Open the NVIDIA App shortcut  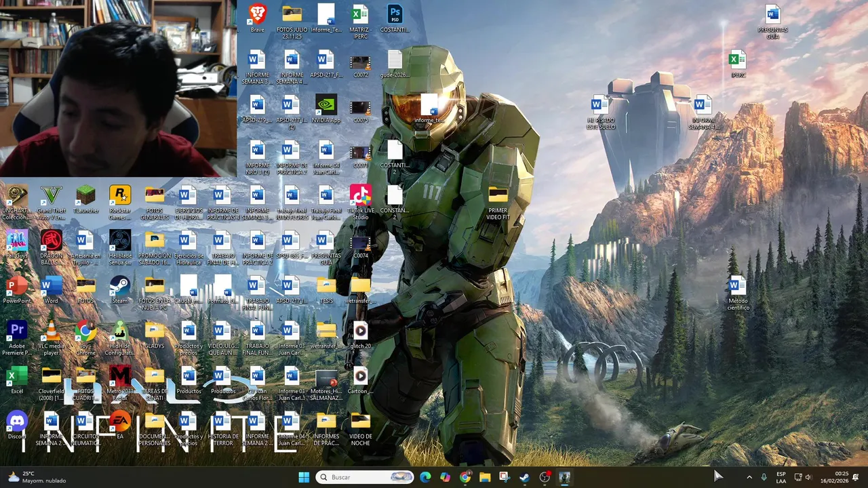tap(326, 109)
